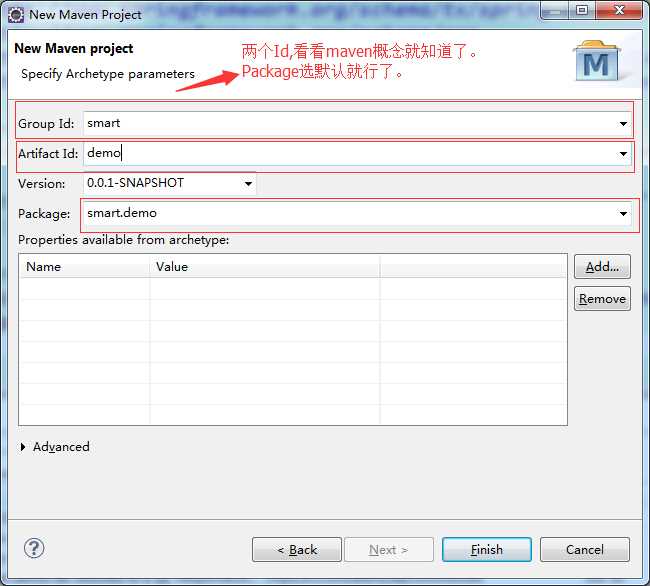
Task: Click the Cancel button
Action: tap(585, 550)
